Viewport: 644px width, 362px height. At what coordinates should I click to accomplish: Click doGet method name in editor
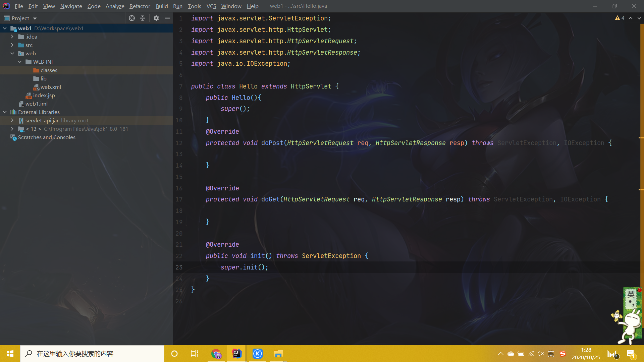point(270,199)
